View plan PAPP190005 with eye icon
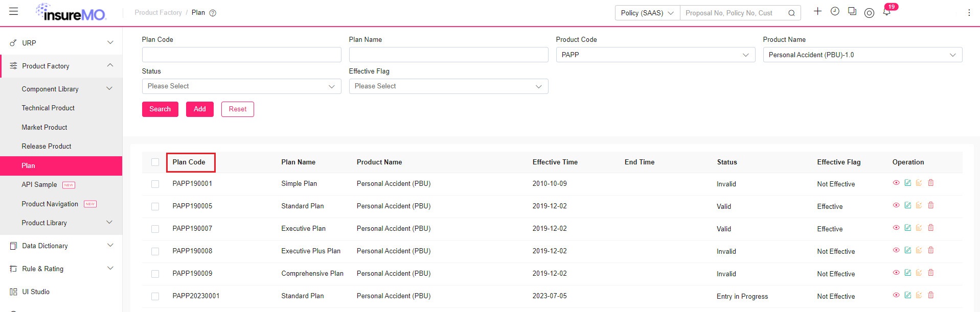 click(896, 205)
